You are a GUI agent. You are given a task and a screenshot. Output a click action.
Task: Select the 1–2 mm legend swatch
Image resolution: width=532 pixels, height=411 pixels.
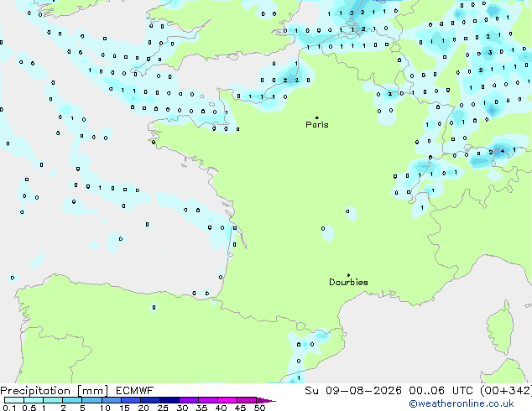[x=53, y=400]
